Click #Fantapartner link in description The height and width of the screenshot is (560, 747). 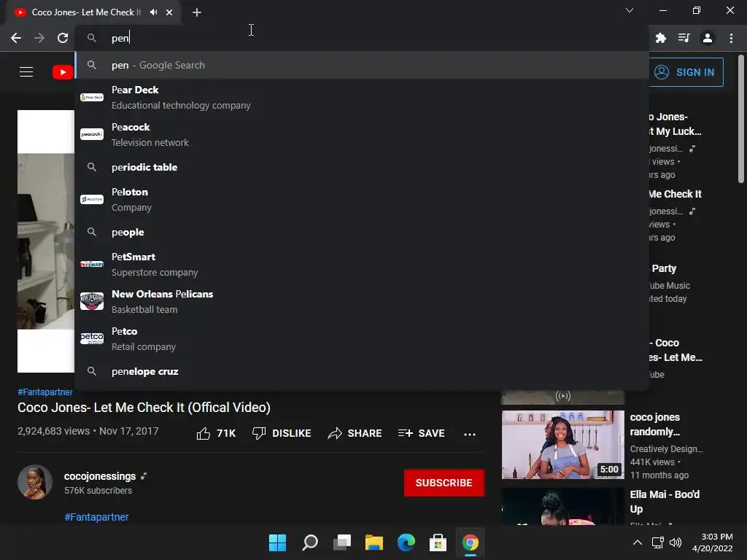pos(97,517)
